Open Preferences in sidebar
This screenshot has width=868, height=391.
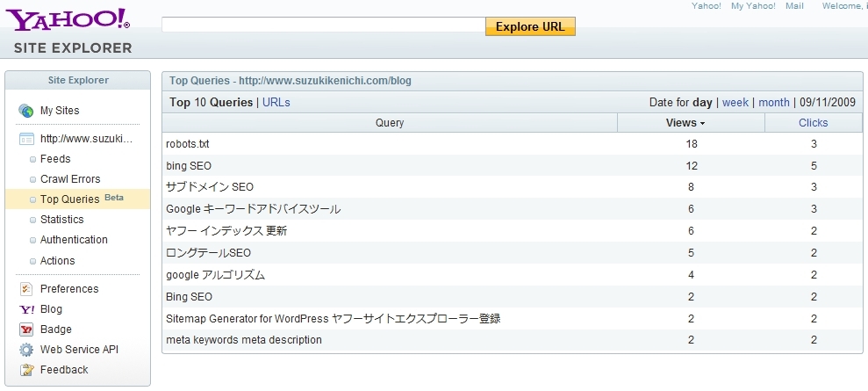[69, 289]
